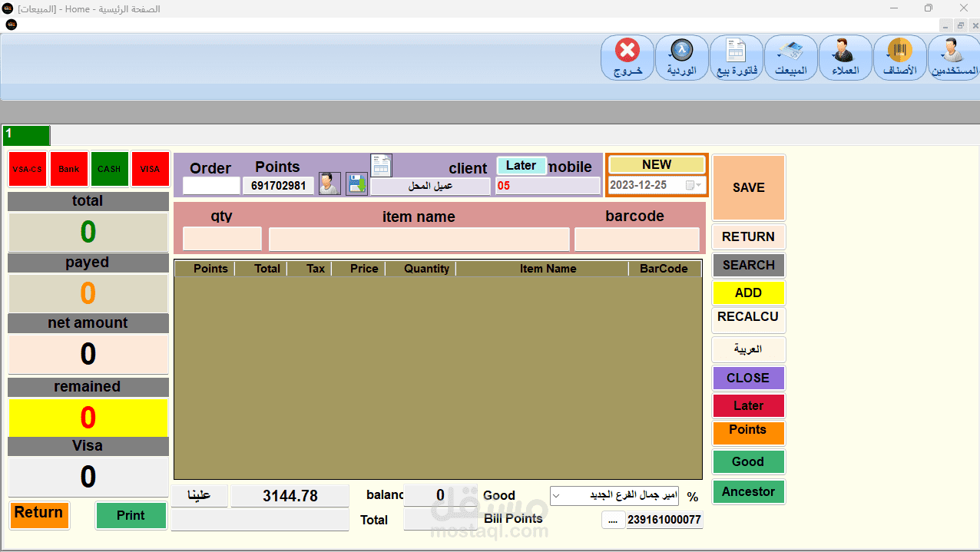This screenshot has width=980, height=552.
Task: Click the BarCode column header
Action: click(664, 269)
